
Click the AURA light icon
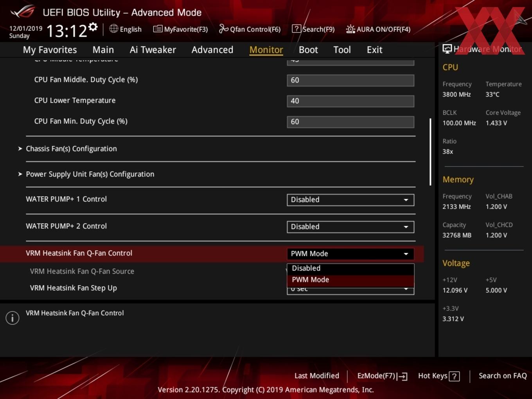350,29
